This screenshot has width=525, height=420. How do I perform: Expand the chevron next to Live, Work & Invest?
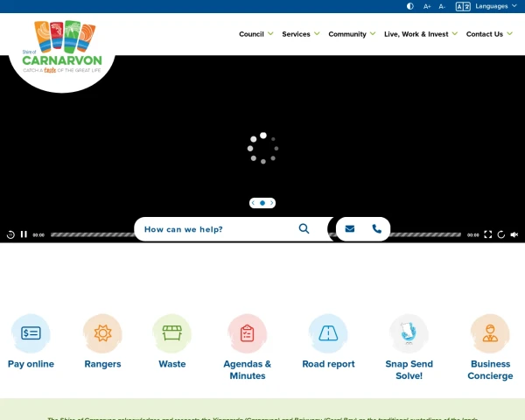point(455,33)
